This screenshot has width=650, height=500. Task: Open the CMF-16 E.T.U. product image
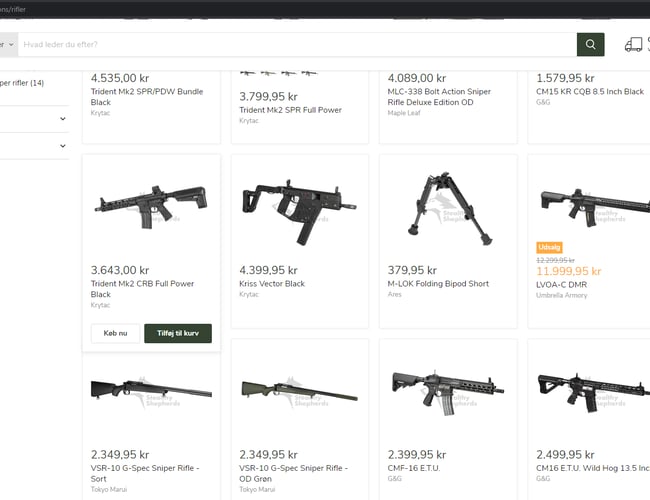[448, 393]
